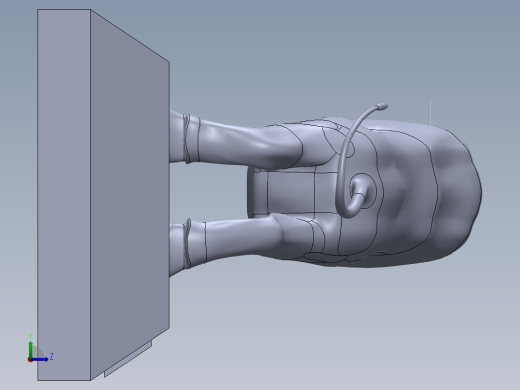Select the narrow front face of the base block
Viewport: 520px width, 390px height.
tap(64, 195)
